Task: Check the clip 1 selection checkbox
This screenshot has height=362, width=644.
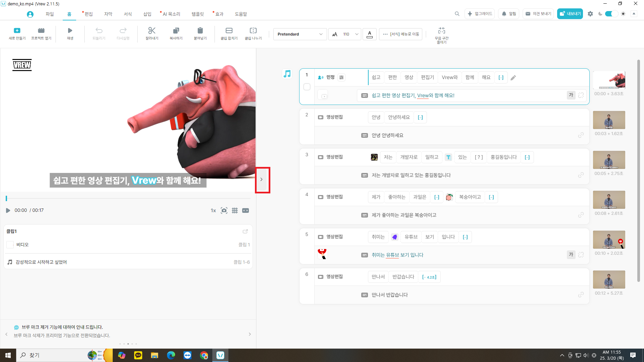Action: tap(307, 87)
